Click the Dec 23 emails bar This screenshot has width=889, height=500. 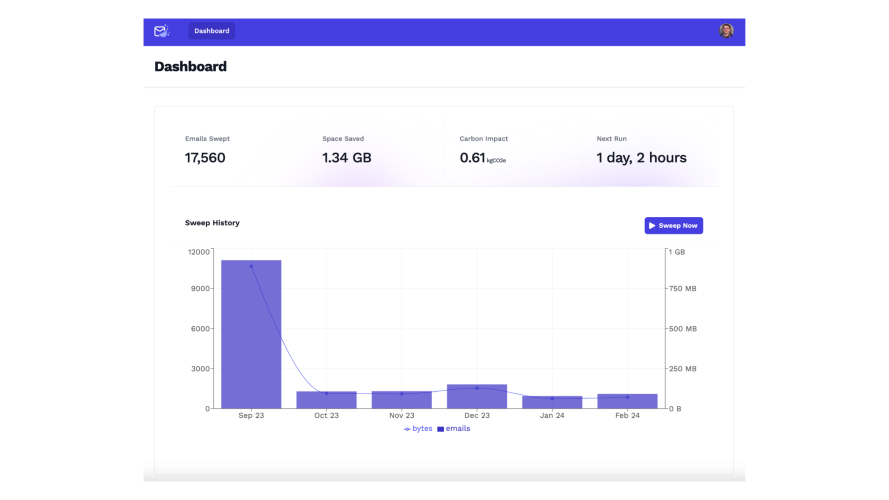477,396
